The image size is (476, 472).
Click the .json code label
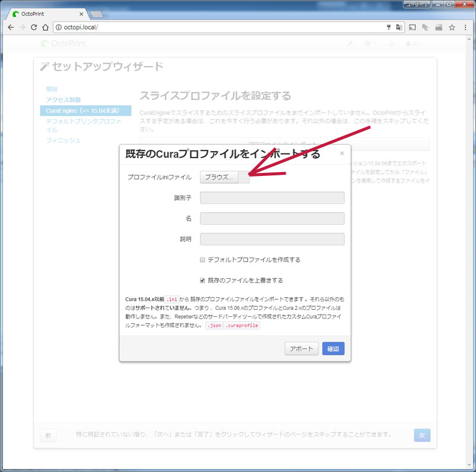click(x=214, y=326)
